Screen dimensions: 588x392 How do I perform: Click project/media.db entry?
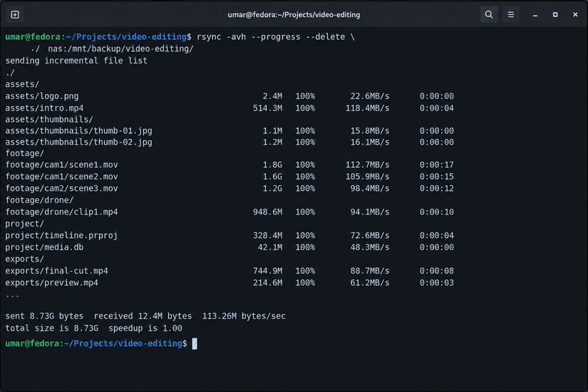[x=44, y=247]
